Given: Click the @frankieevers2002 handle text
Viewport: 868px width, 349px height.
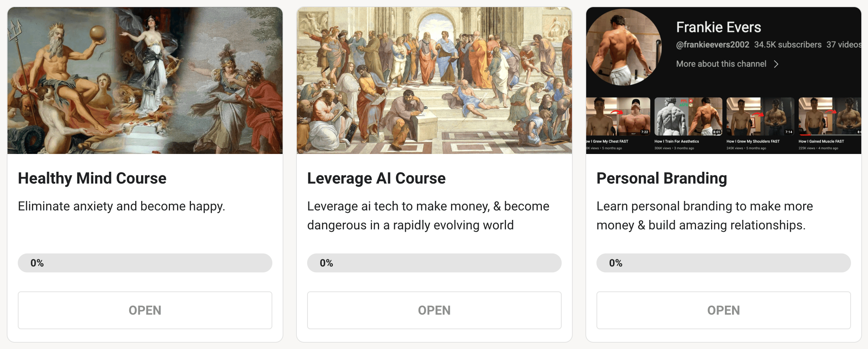Looking at the screenshot, I should [713, 45].
